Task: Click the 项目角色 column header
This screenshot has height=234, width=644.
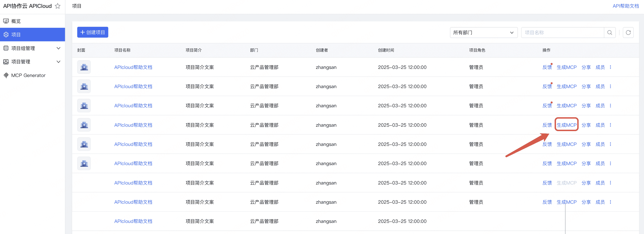Action: pyautogui.click(x=477, y=50)
